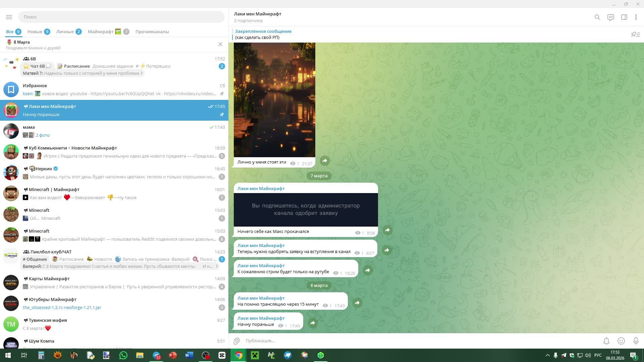Open the emoji picker smiley icon
The image size is (644, 362).
pos(621,341)
